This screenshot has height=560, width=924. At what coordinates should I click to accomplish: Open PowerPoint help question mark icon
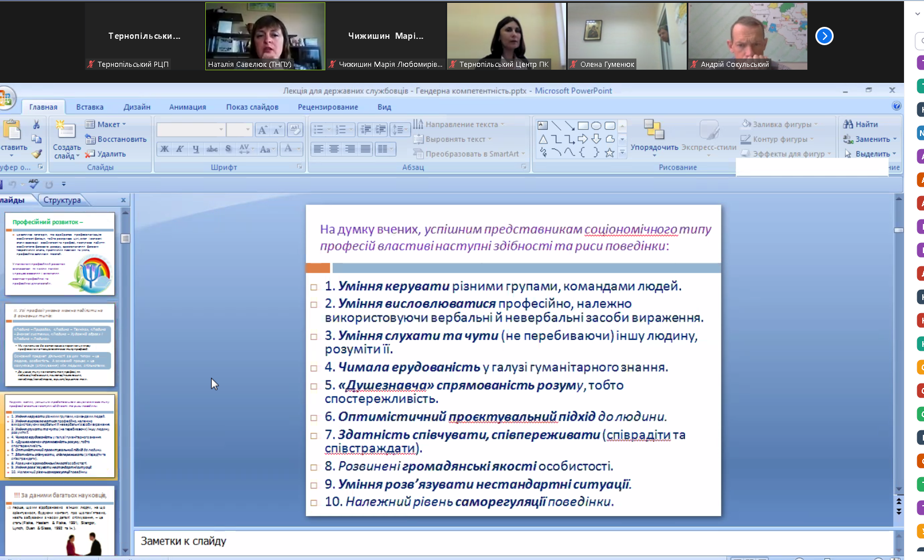(897, 106)
